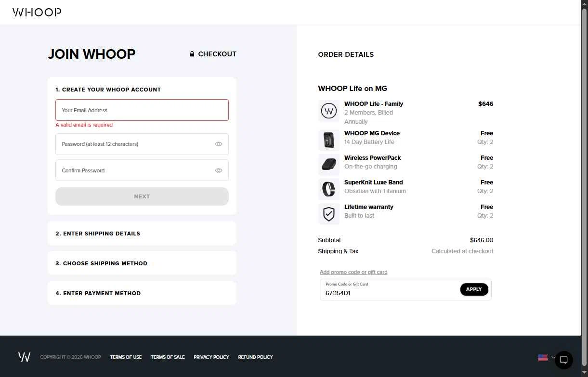Click the email validation error message
This screenshot has width=588, height=377.
(x=84, y=125)
